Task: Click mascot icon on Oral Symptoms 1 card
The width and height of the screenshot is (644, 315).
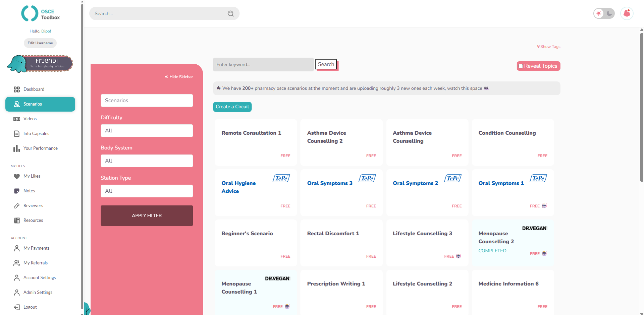Action: coord(544,206)
